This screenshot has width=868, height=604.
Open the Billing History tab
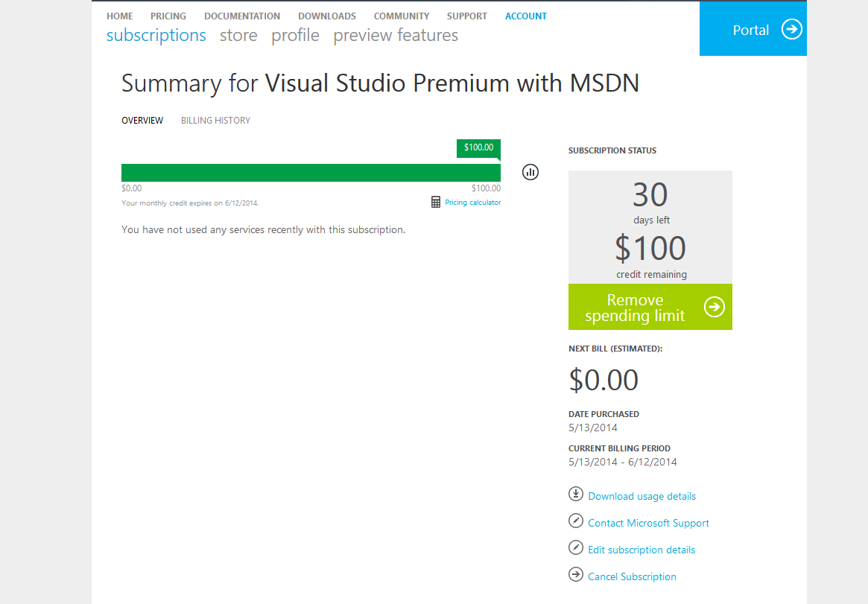tap(215, 121)
